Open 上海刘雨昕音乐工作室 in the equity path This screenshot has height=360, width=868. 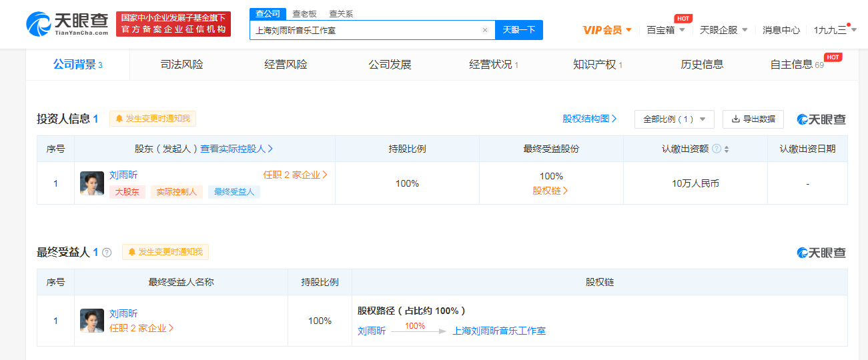(499, 331)
